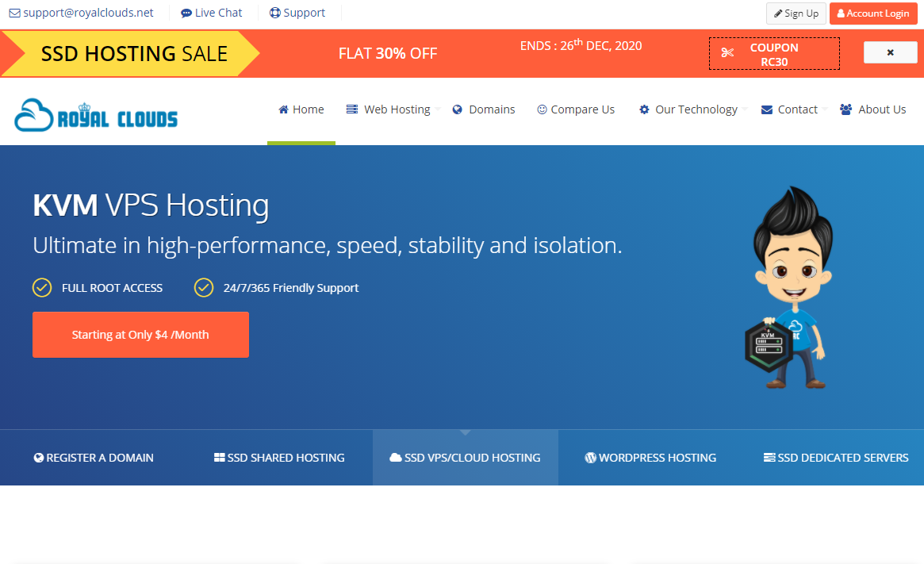Screen dimensions: 924x564
Task: Open the About Us menu item
Action: point(872,109)
